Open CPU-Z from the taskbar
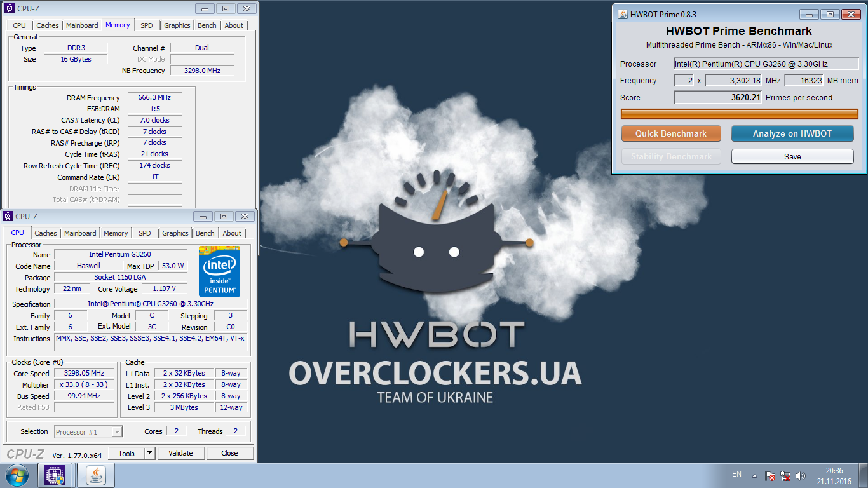868x488 pixels. point(55,475)
